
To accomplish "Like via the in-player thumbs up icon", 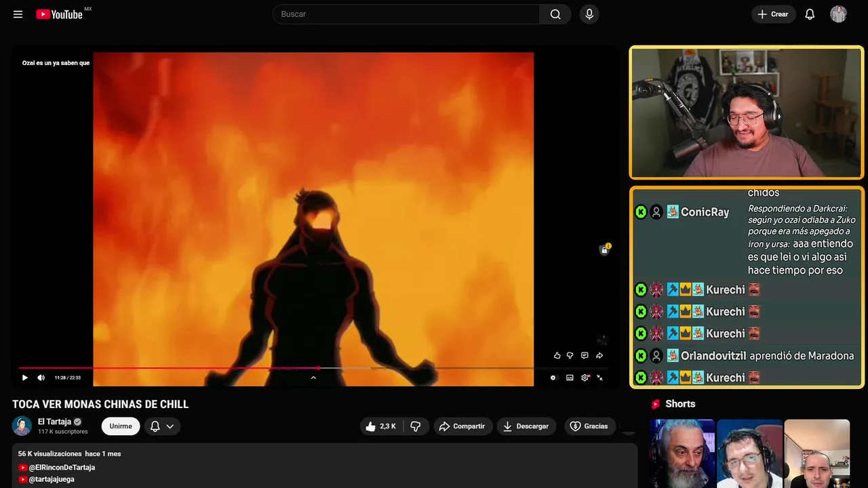I will coord(557,355).
